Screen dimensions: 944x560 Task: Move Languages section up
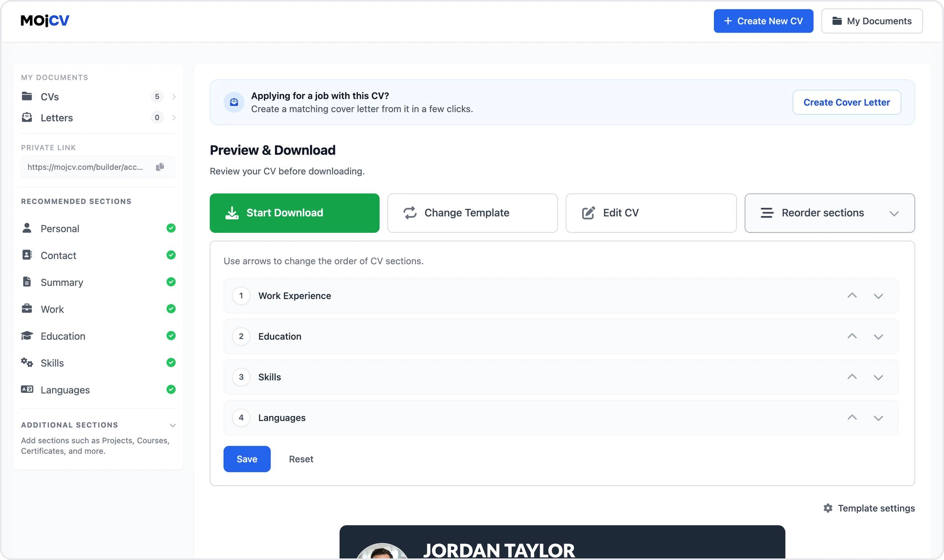point(852,417)
